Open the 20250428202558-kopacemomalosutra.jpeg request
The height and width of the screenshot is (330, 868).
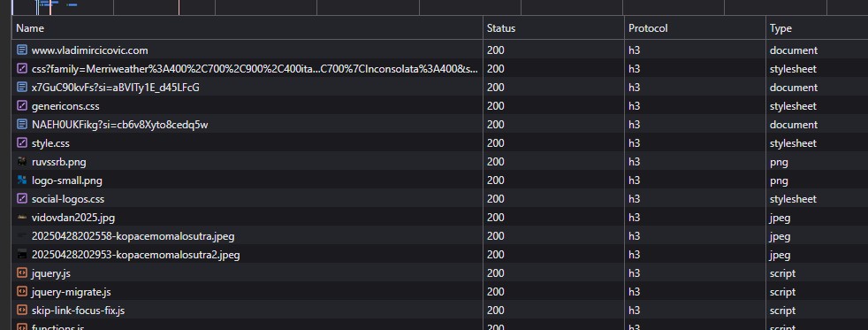[x=133, y=236]
